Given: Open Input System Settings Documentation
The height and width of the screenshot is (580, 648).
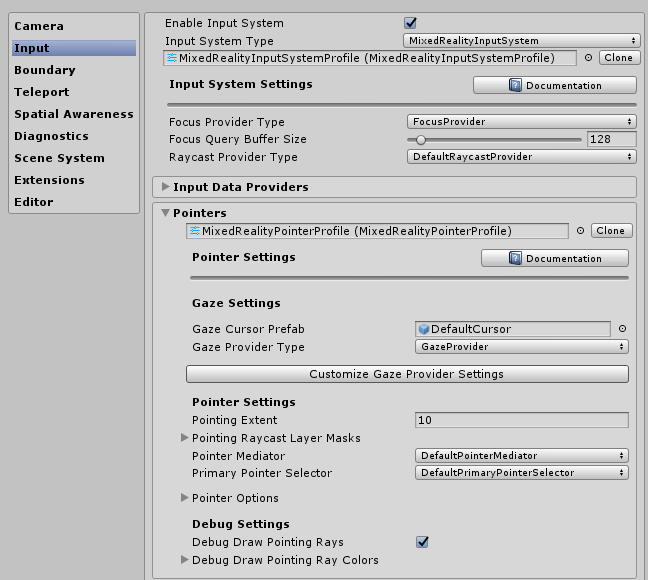Looking at the screenshot, I should (555, 85).
